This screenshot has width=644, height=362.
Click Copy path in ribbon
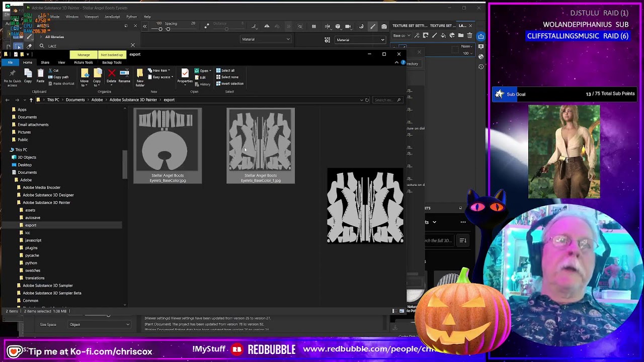(58, 77)
